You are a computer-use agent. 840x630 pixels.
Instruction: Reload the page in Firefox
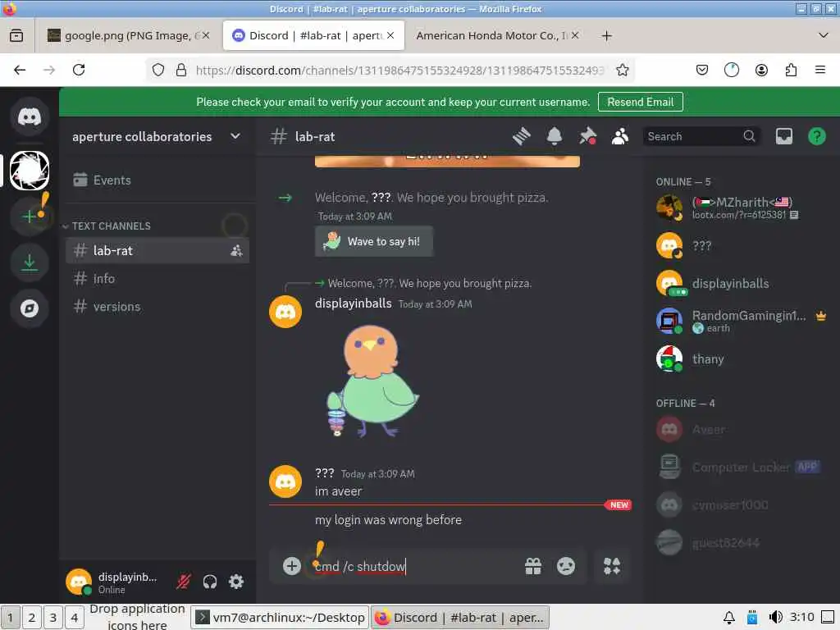coord(79,70)
